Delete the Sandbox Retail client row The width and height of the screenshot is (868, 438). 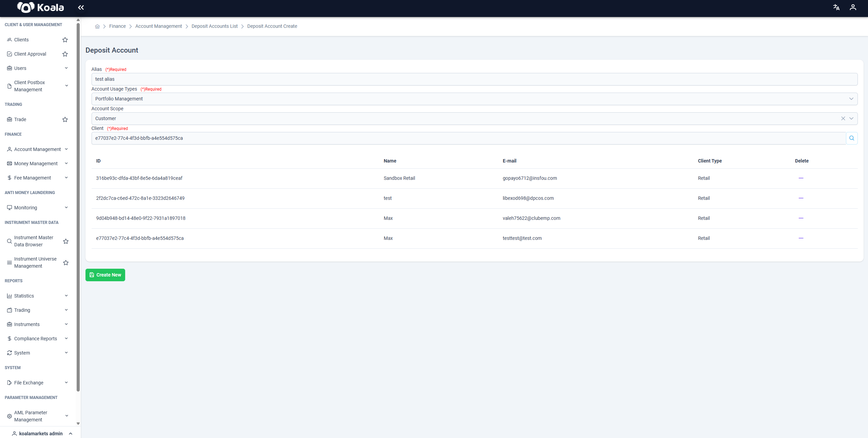[801, 178]
